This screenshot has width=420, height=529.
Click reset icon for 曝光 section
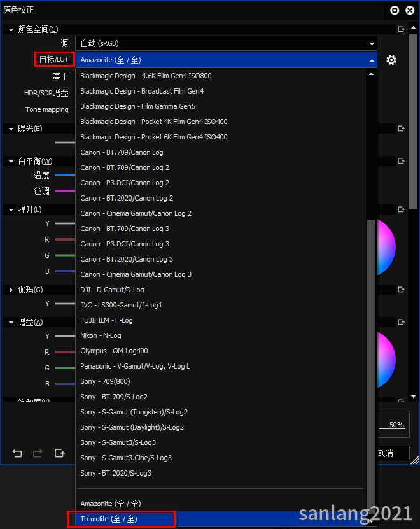[x=401, y=129]
